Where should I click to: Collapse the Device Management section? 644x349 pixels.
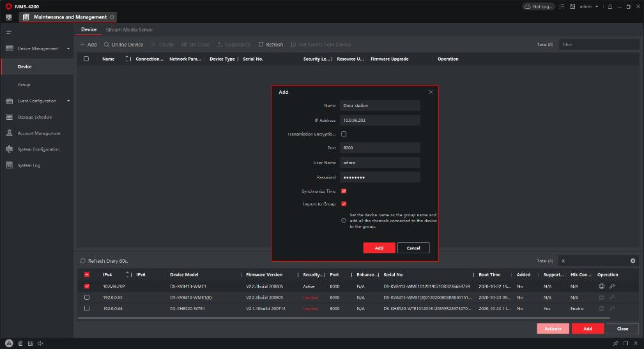pyautogui.click(x=68, y=48)
